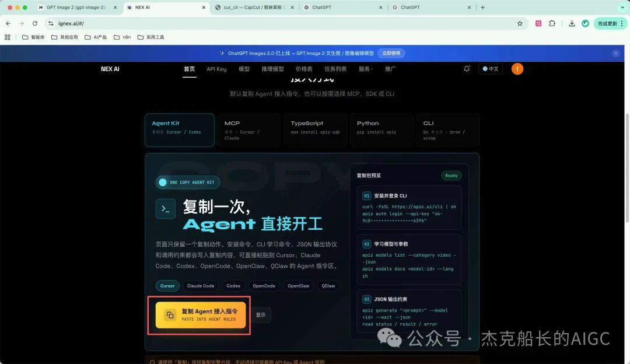Click the terminal prompt icon beside headline
The image size is (630, 364).
tap(166, 208)
